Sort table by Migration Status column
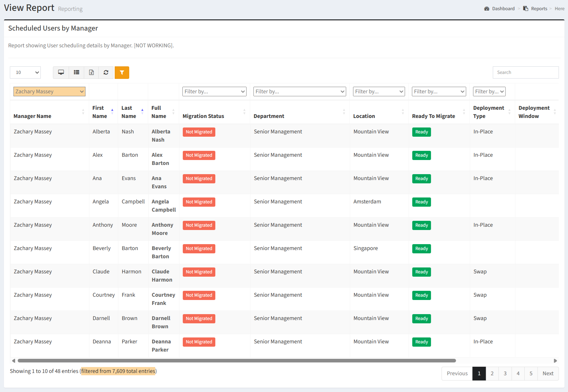 [x=244, y=112]
